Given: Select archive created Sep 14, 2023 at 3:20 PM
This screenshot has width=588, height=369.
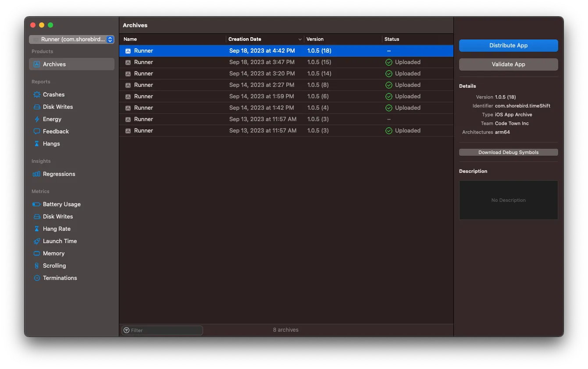Looking at the screenshot, I should coord(286,74).
